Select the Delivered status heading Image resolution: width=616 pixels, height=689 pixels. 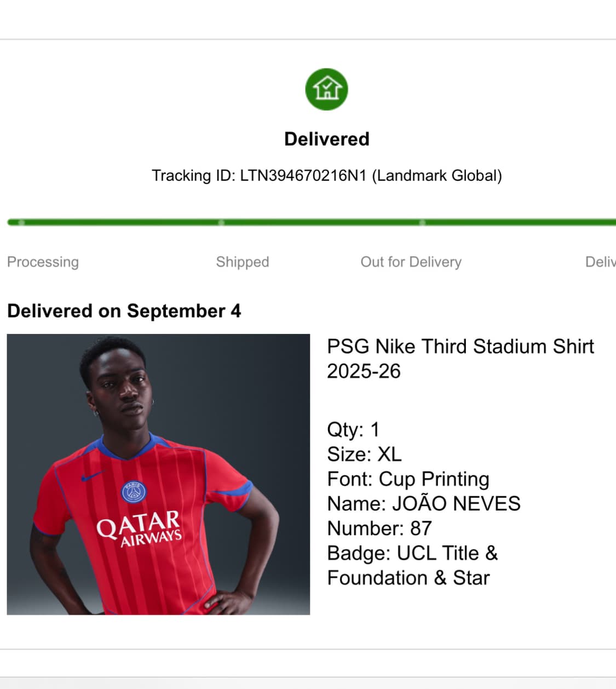[326, 139]
